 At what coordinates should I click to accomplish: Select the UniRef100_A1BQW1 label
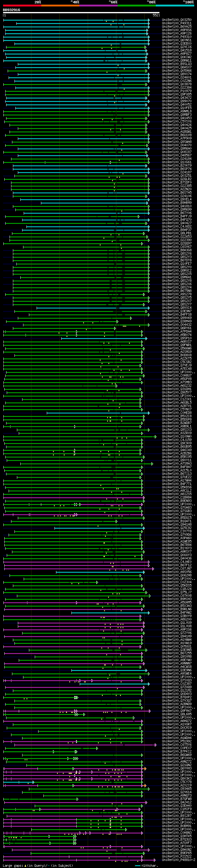pyautogui.click(x=177, y=132)
